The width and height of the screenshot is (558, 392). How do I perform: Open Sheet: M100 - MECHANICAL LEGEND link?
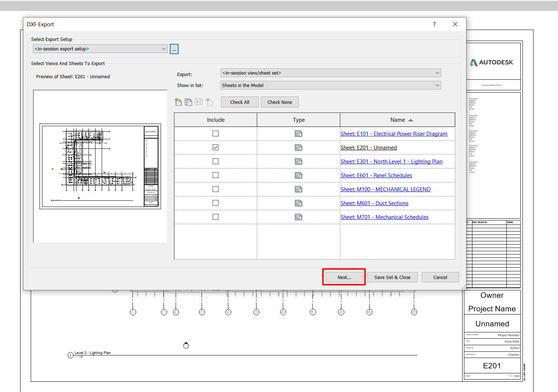(385, 189)
